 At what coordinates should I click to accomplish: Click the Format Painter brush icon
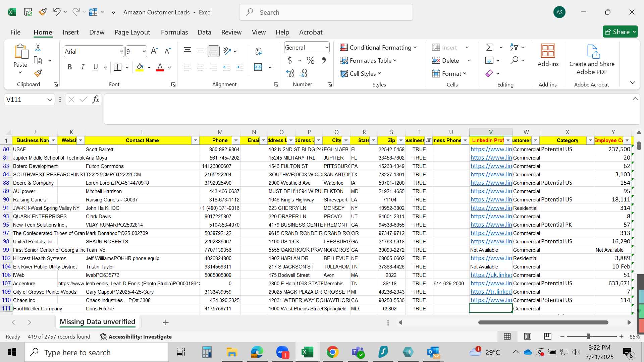click(38, 73)
